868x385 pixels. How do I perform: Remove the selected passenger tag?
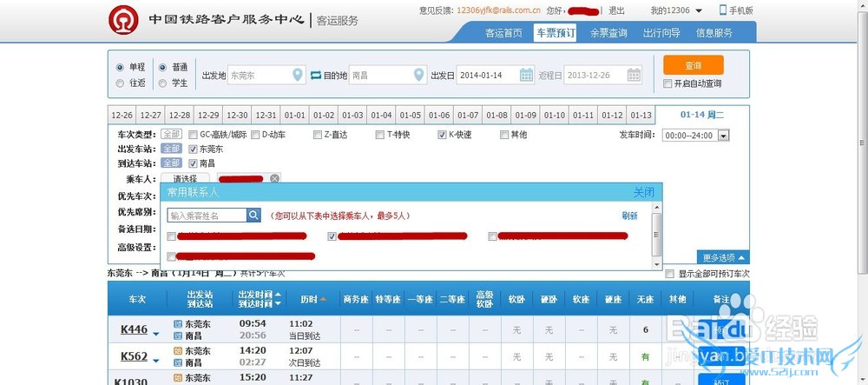tap(274, 178)
